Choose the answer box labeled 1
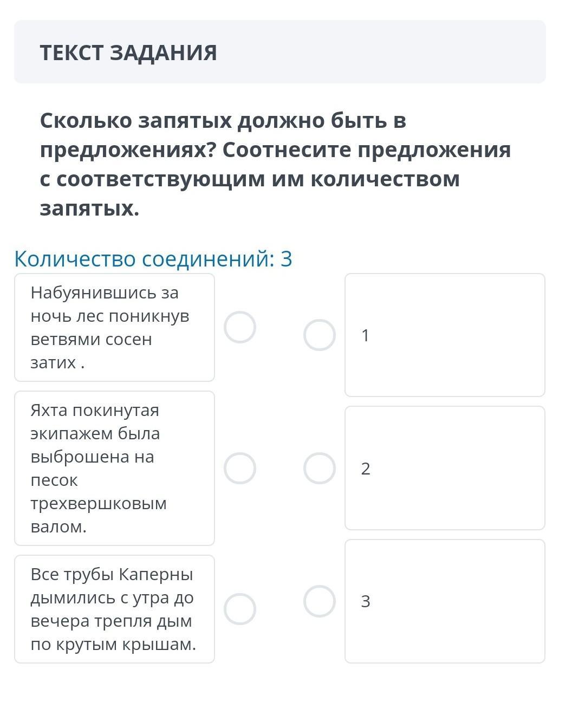Viewport: 572px width, 728px height. coord(445,335)
